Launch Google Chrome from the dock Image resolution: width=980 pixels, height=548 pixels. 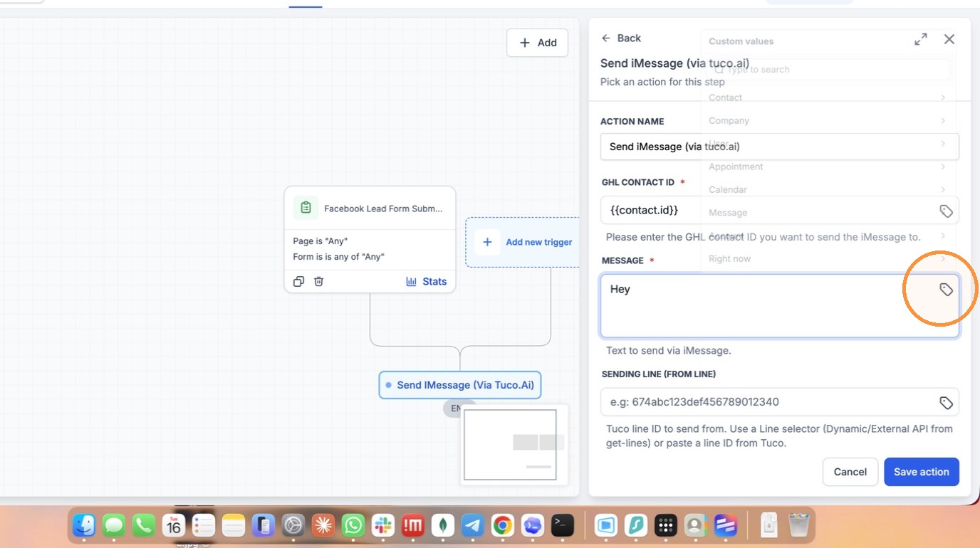point(502,526)
